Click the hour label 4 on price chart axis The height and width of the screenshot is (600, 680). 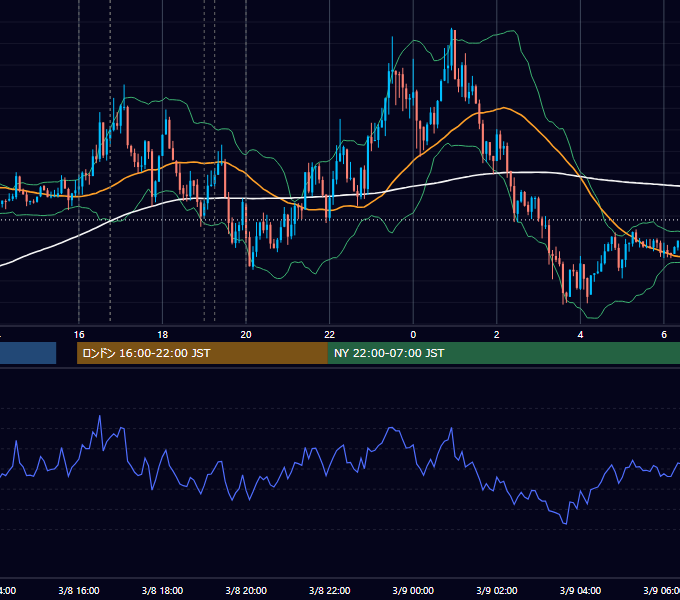point(580,335)
